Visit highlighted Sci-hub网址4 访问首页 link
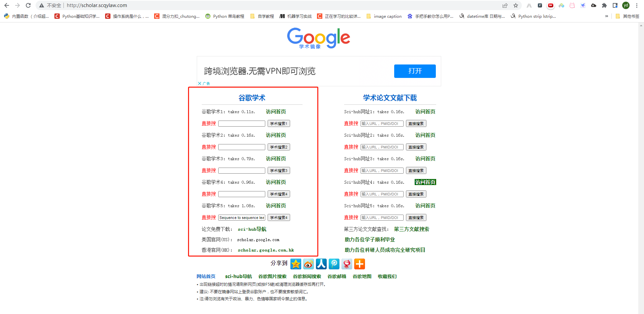This screenshot has width=644, height=314. click(425, 182)
